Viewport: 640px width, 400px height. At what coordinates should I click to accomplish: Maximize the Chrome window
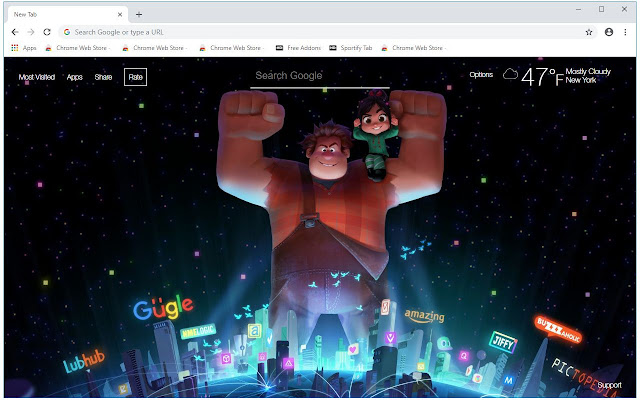pyautogui.click(x=601, y=9)
